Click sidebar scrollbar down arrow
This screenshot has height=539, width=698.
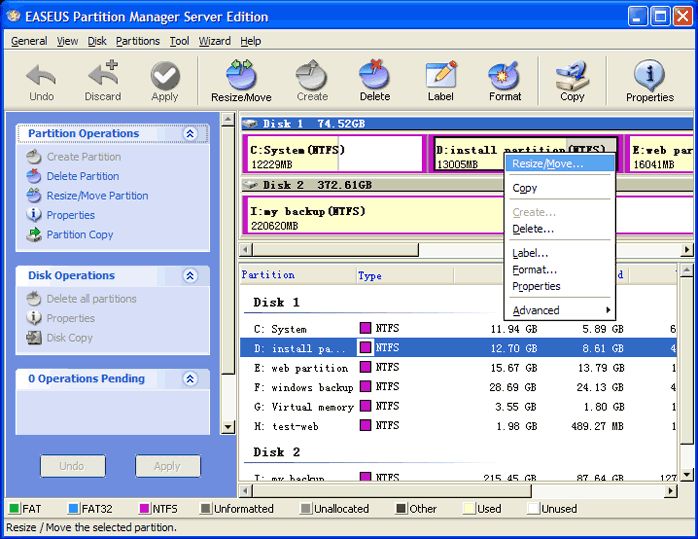tap(228, 427)
